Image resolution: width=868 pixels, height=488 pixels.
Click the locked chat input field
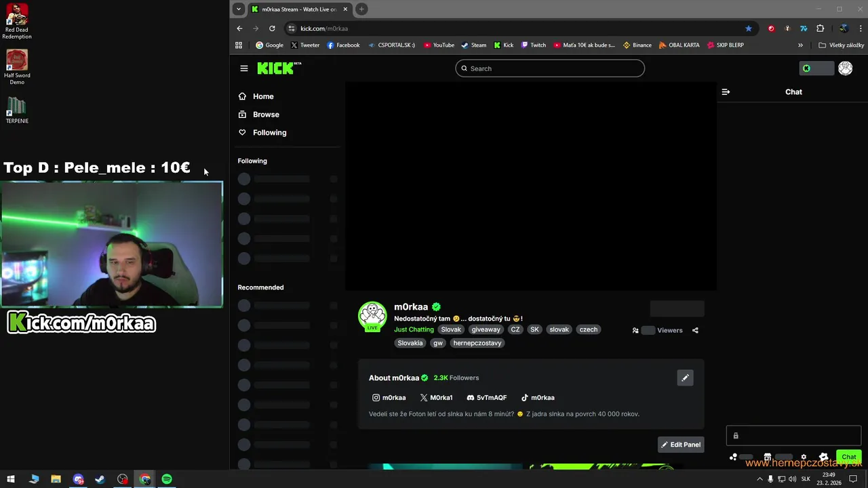click(x=793, y=436)
